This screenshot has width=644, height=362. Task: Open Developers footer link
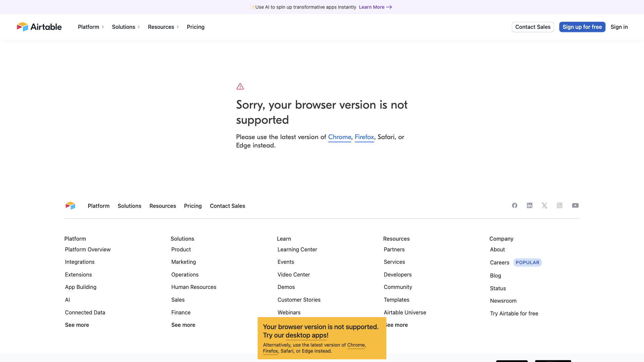click(x=397, y=275)
